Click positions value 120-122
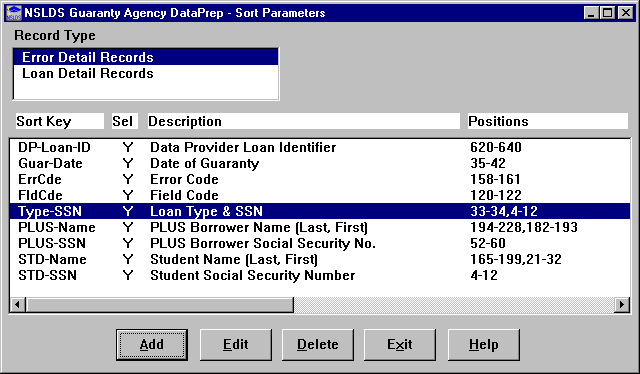Image resolution: width=640 pixels, height=374 pixels. pyautogui.click(x=496, y=195)
